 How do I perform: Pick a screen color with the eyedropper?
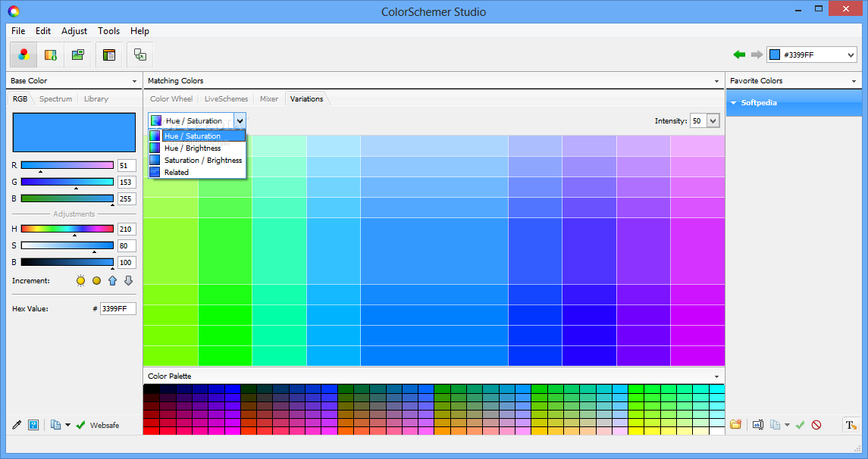(x=17, y=425)
